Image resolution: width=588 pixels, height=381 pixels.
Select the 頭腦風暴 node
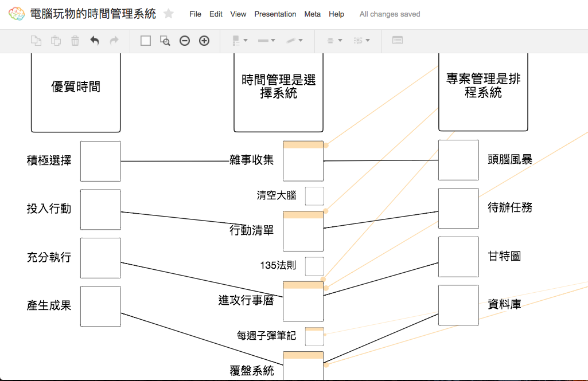(458, 160)
